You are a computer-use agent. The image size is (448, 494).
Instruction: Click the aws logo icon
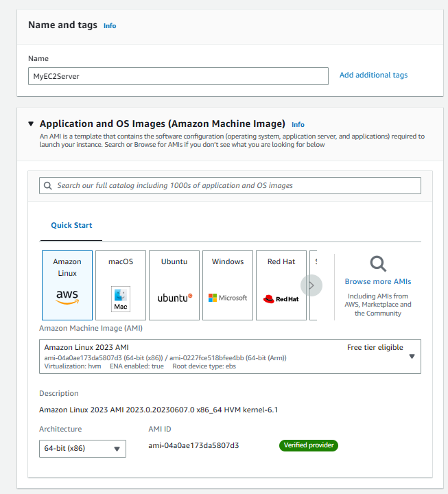tap(67, 297)
